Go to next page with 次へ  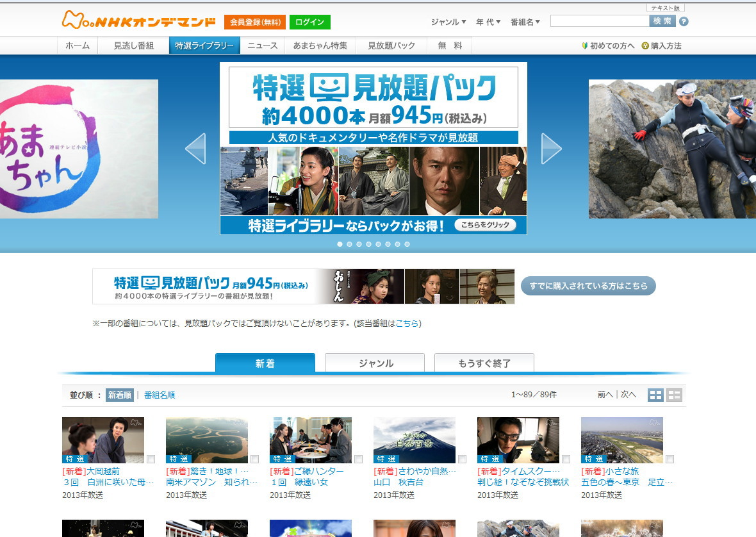tap(629, 394)
